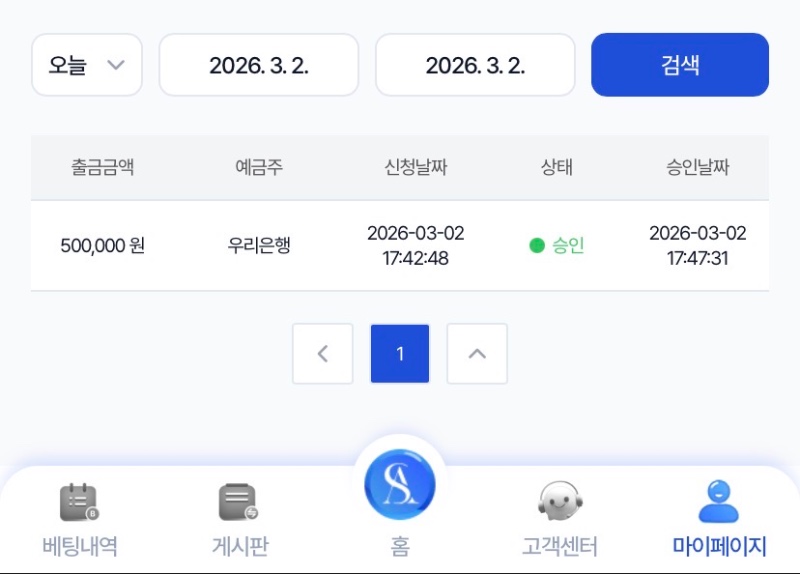The height and width of the screenshot is (574, 800).
Task: Open the 게시판 board icon
Action: tap(239, 502)
